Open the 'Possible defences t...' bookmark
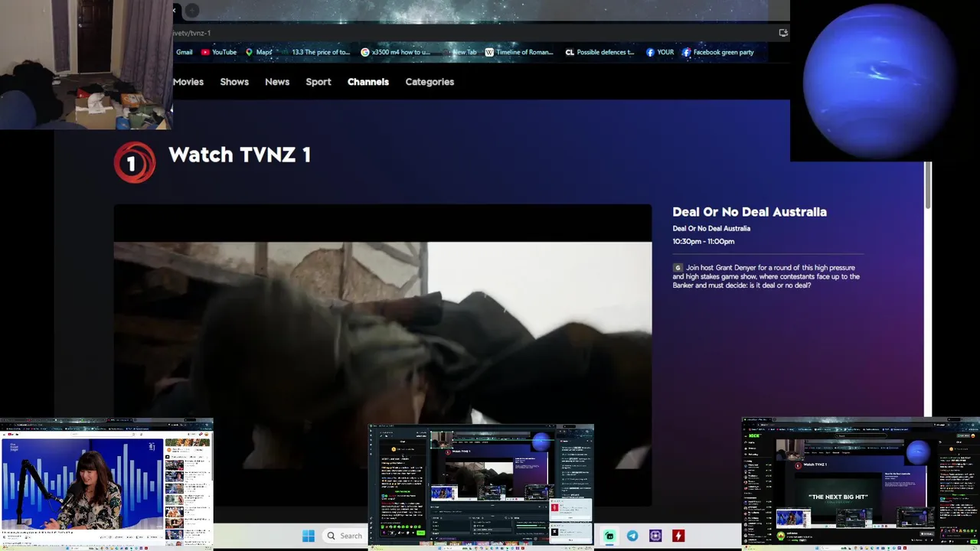The image size is (980, 551). (x=599, y=52)
